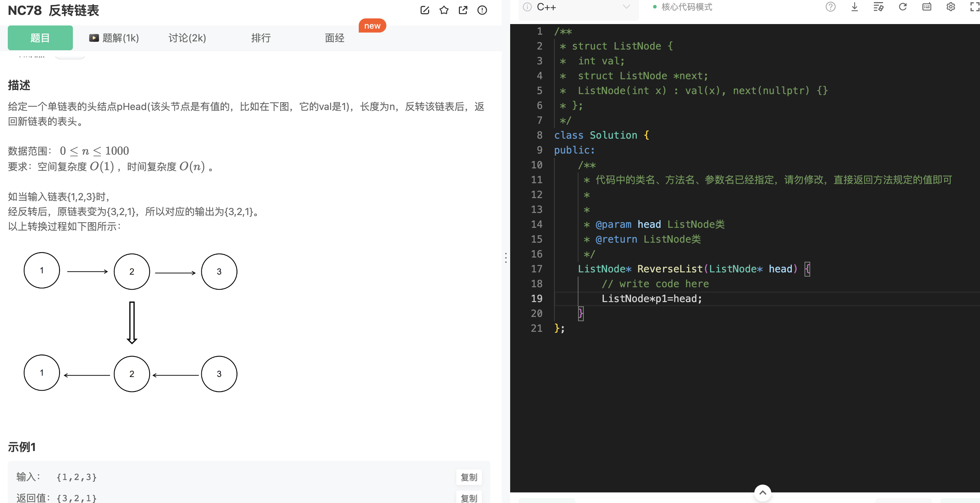Favorite the problem with star icon
The height and width of the screenshot is (503, 980).
[x=444, y=10]
